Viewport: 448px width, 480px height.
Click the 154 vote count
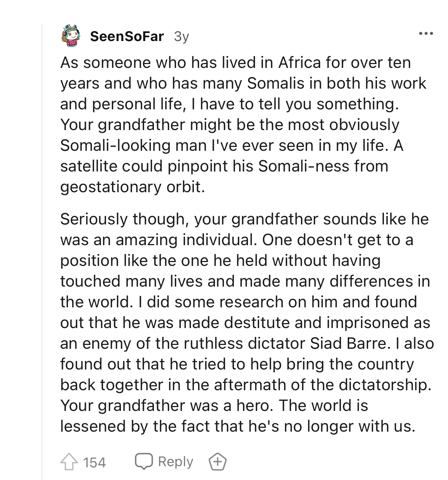point(94,462)
